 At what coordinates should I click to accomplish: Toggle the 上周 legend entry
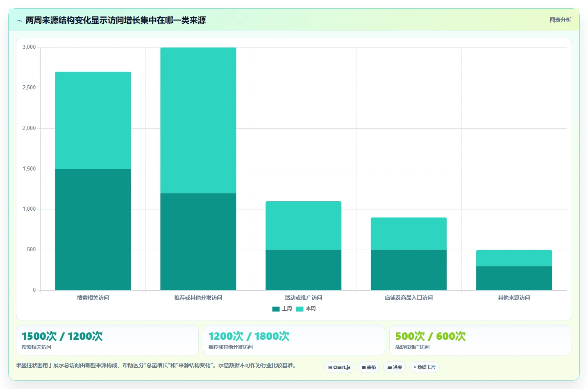point(282,309)
